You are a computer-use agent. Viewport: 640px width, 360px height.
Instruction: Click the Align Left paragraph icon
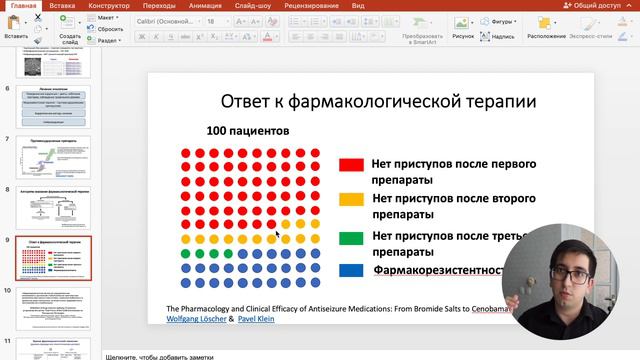(x=296, y=37)
